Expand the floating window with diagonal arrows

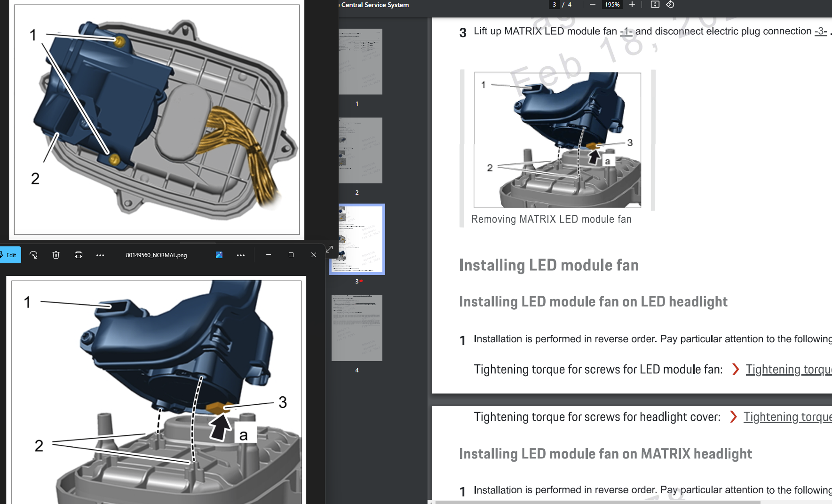[x=329, y=249]
